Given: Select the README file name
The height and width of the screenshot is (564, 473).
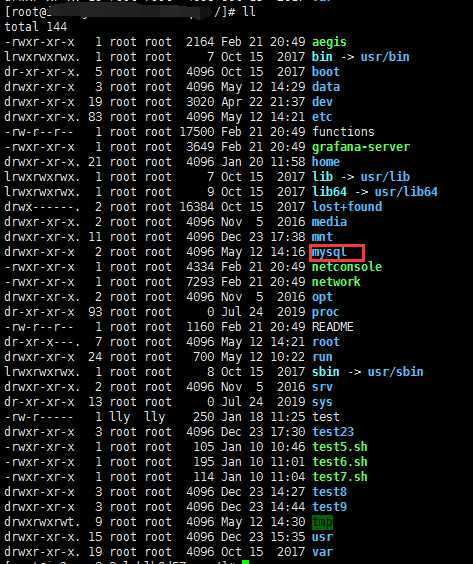Looking at the screenshot, I should (333, 327).
